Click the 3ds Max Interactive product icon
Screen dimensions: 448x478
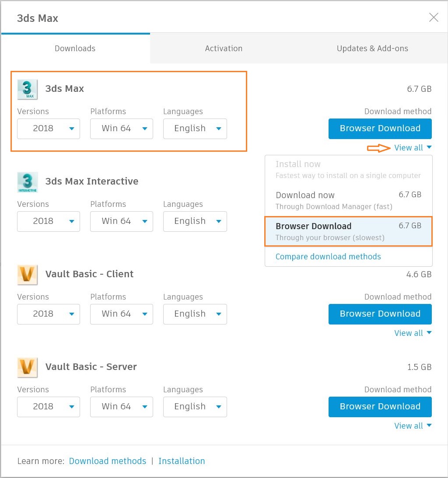tap(27, 182)
